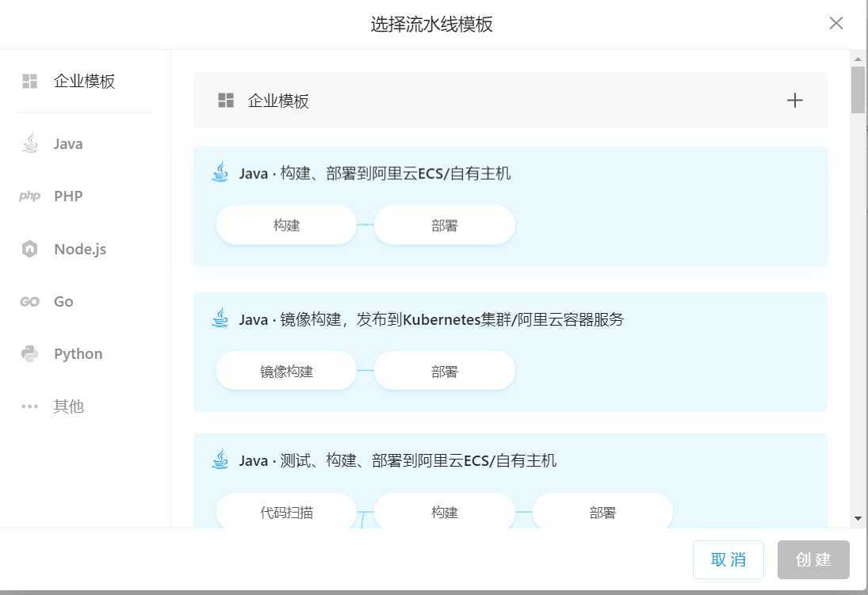Click the 其他 three-dots icon
This screenshot has height=595, width=868.
[x=29, y=406]
